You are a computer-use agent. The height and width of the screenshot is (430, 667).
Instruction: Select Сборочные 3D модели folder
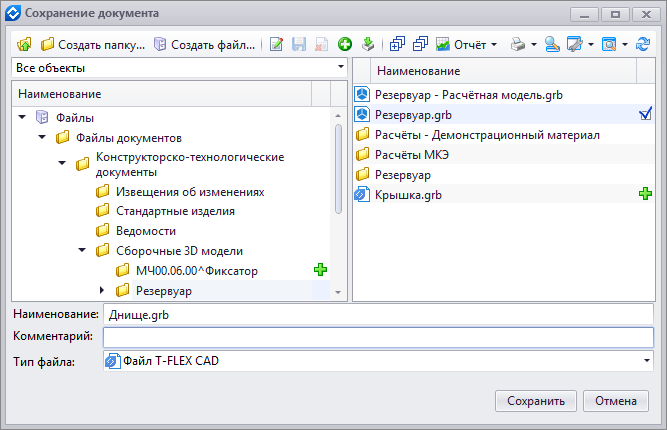coord(180,251)
